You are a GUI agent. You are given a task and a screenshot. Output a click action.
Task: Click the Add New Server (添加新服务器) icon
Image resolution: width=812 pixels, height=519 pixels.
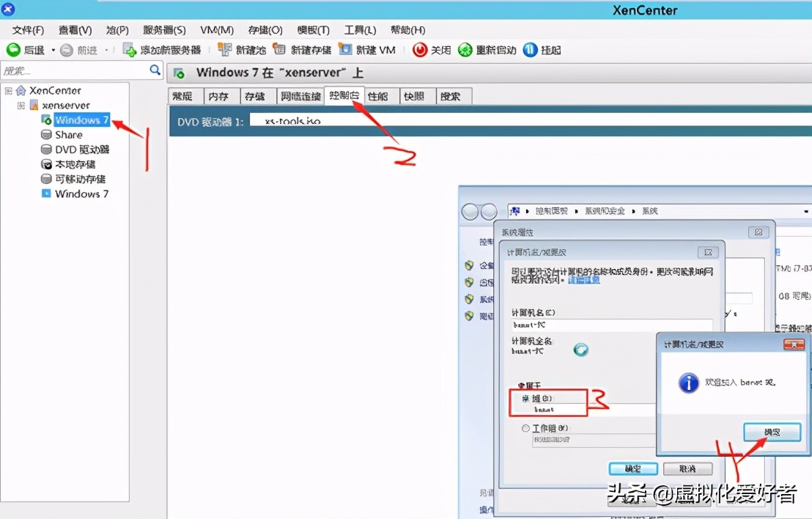(129, 50)
